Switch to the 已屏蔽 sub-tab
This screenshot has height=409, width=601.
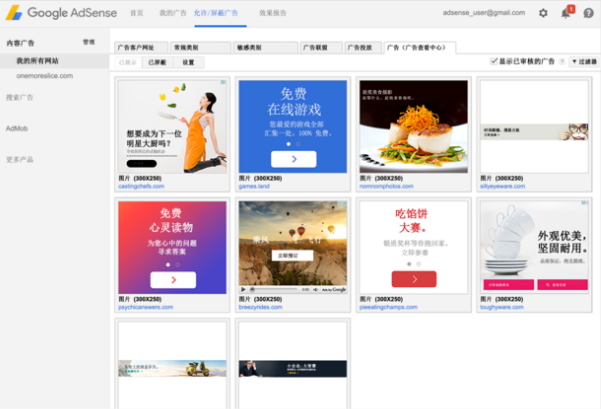coord(156,61)
